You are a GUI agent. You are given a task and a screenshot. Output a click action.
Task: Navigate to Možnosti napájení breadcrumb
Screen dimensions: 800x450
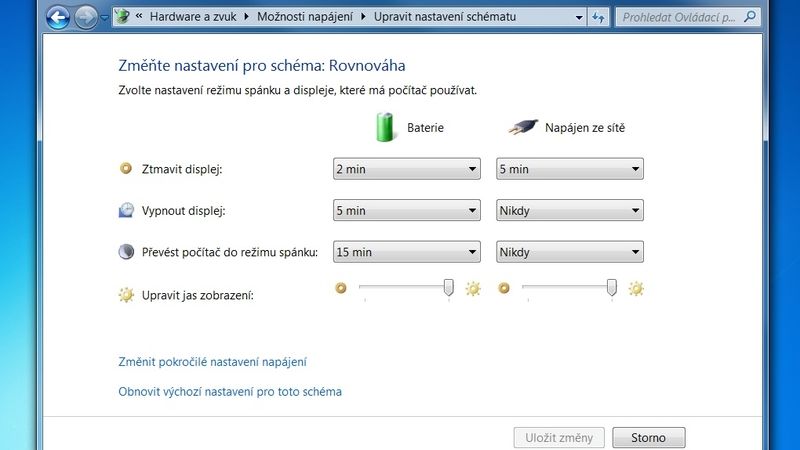pyautogui.click(x=305, y=17)
